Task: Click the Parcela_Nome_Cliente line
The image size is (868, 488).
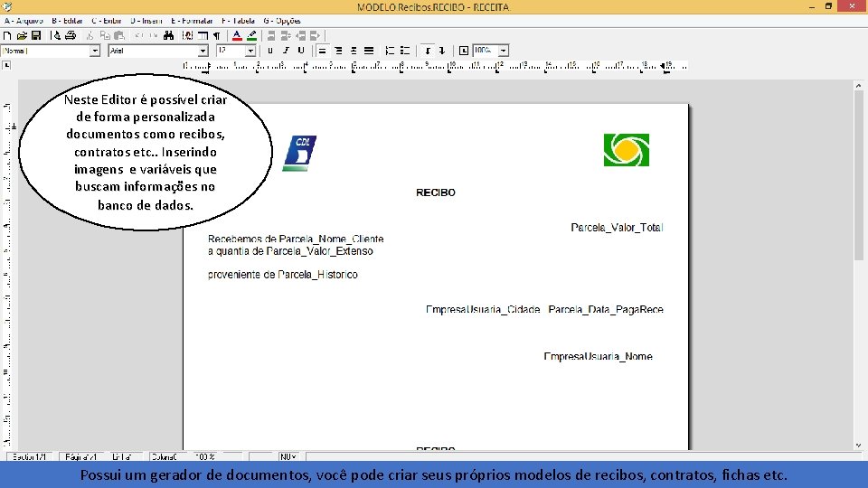Action: (296, 239)
